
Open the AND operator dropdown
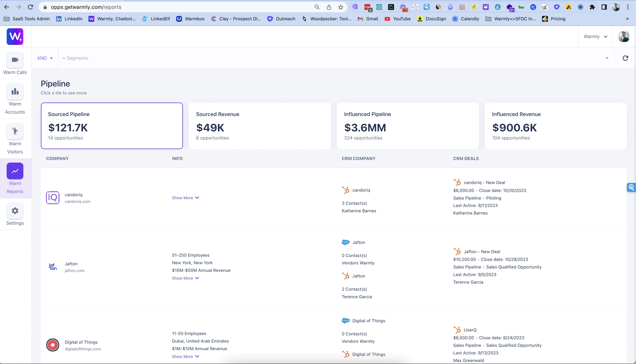pos(45,58)
